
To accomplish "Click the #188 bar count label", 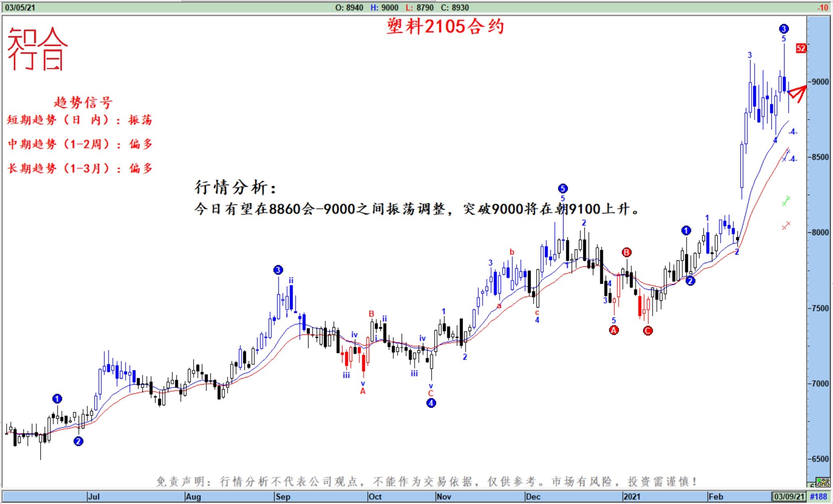I will point(818,497).
